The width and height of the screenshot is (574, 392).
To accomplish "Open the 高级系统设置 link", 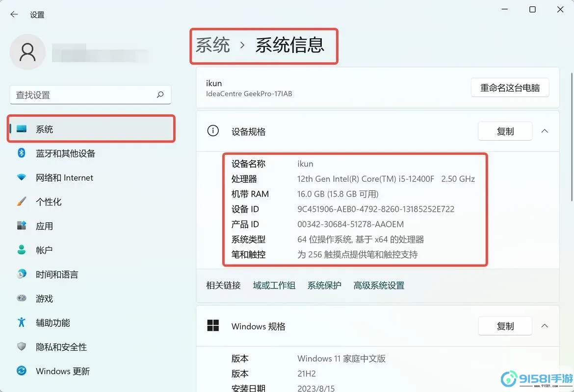I will [379, 285].
